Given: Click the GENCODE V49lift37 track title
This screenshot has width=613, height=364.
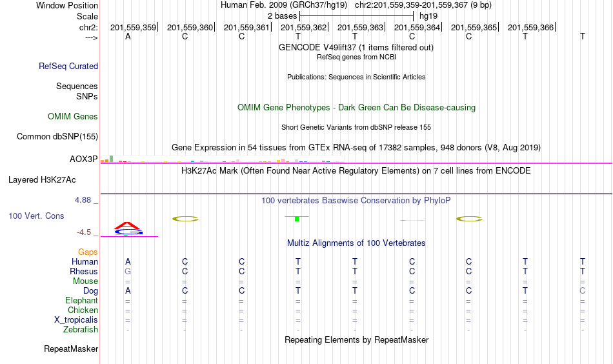Looking at the screenshot, I should pyautogui.click(x=356, y=47).
